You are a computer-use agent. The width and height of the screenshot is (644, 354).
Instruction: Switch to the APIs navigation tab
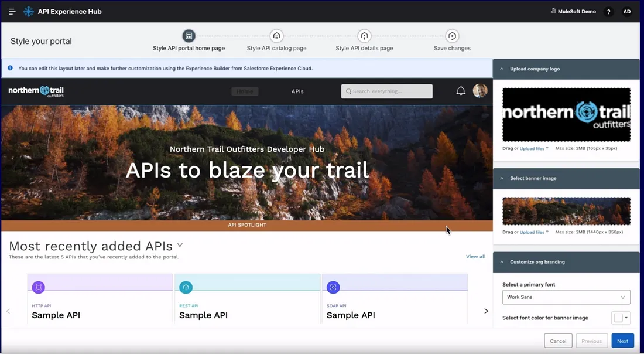[297, 91]
